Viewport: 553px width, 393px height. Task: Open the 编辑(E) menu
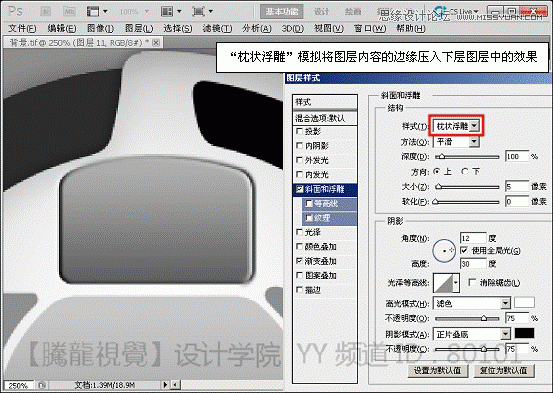tap(62, 28)
